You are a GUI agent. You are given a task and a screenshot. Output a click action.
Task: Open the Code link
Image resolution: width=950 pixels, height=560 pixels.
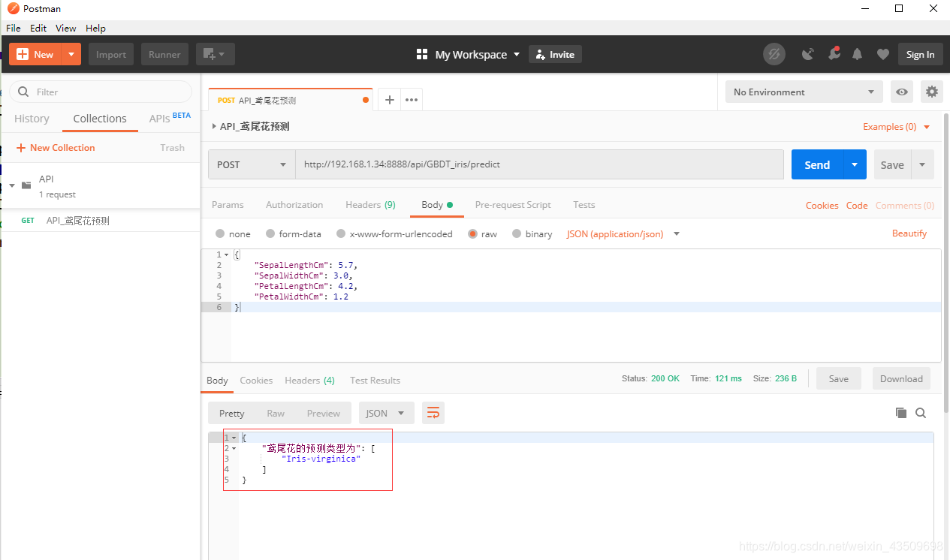pyautogui.click(x=857, y=205)
